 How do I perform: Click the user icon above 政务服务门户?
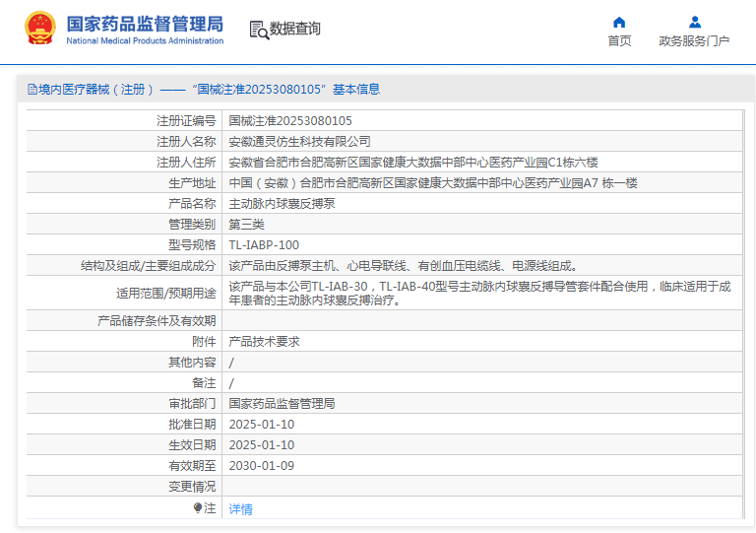(695, 23)
